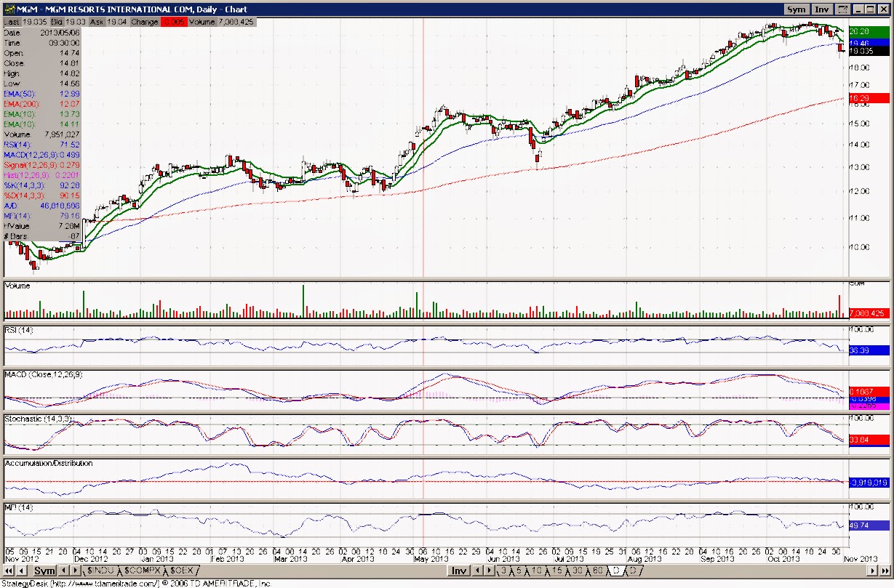Viewport: 894px width, 588px height.
Task: Select the 60 minute interval tab
Action: coord(598,571)
